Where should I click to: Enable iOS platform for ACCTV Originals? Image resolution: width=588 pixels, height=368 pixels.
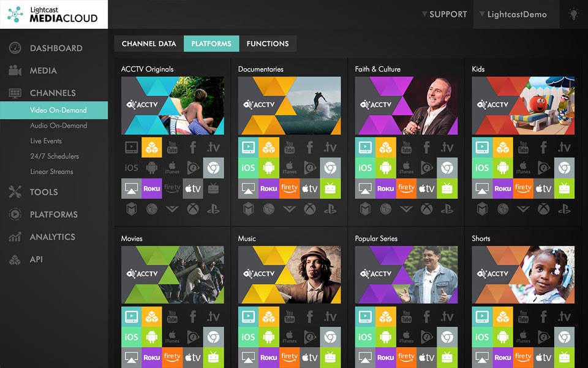pyautogui.click(x=131, y=168)
